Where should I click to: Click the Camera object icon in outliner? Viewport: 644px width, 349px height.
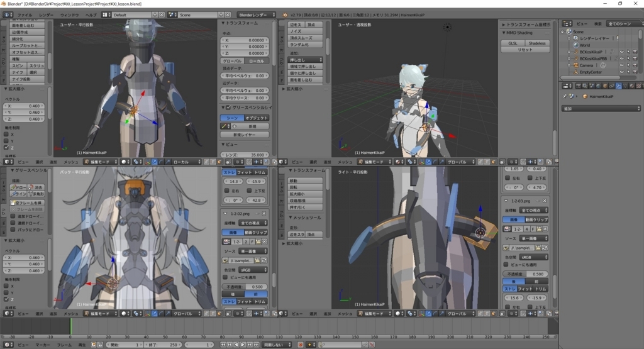[x=576, y=65]
